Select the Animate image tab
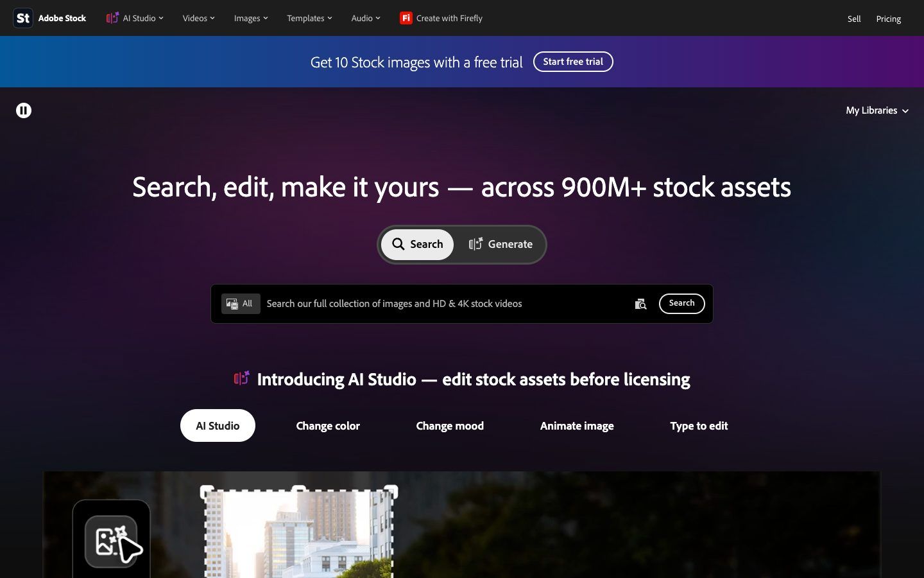This screenshot has width=924, height=578. [577, 425]
